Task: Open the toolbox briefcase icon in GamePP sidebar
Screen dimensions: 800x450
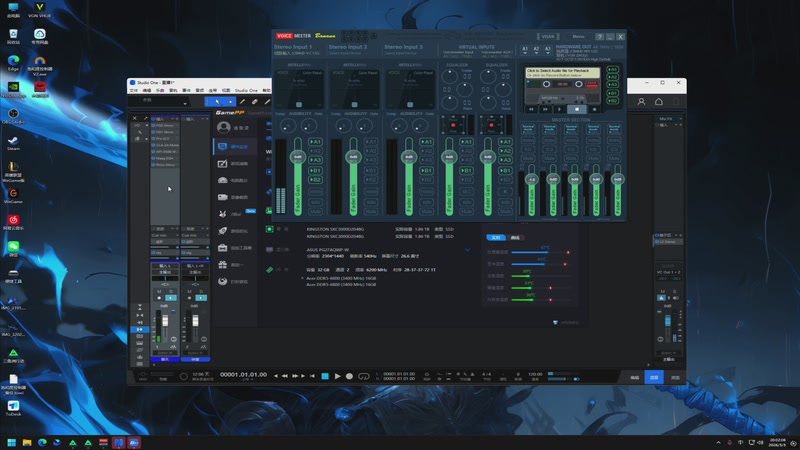Action: pos(222,248)
